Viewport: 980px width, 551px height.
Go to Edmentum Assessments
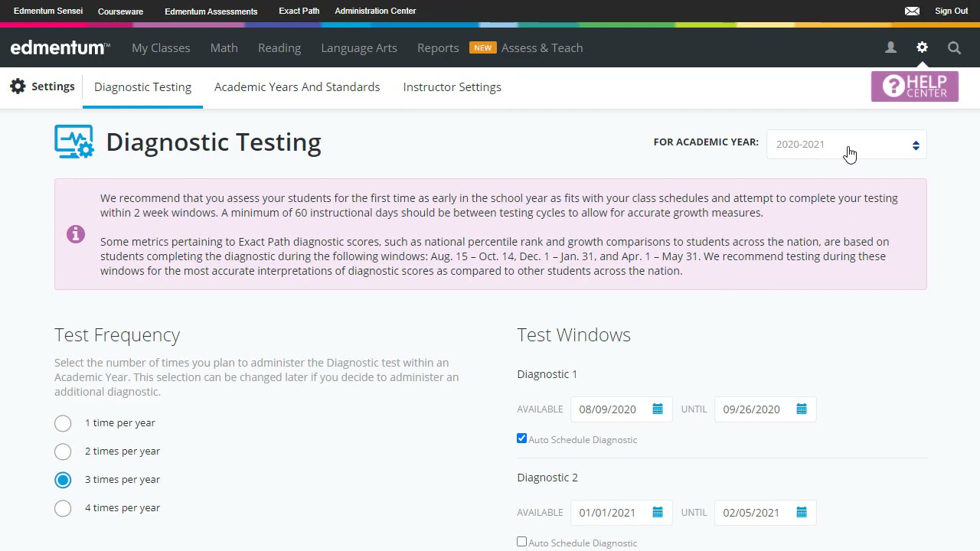pos(211,11)
